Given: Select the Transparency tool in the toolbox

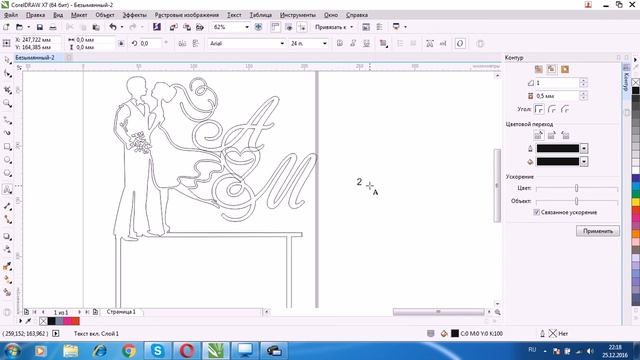Looking at the screenshot, I should click(x=7, y=249).
